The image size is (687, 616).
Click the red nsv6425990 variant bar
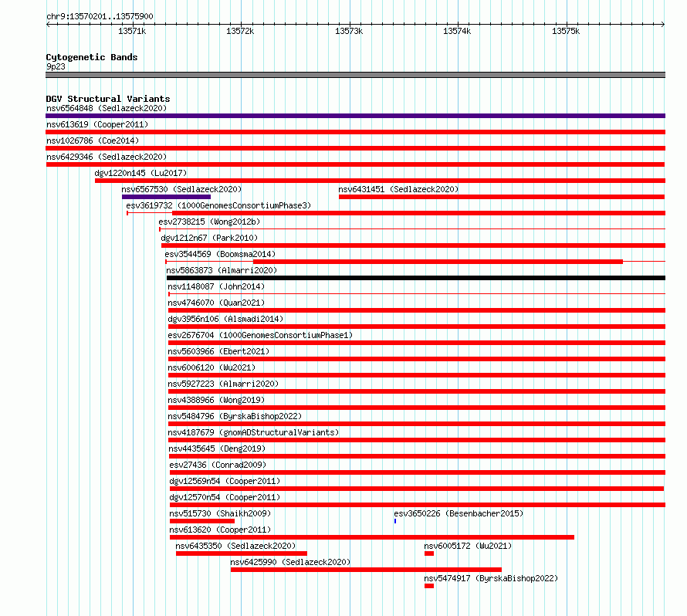pyautogui.click(x=367, y=570)
